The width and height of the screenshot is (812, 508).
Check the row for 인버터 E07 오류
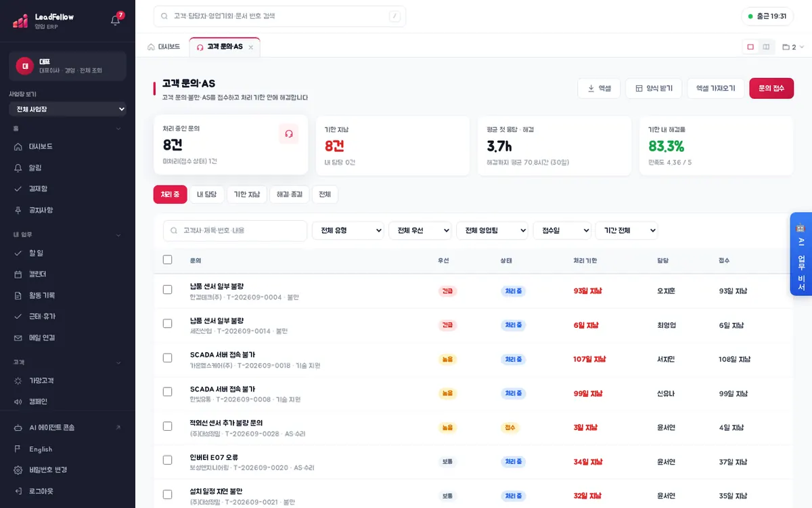coord(168,460)
